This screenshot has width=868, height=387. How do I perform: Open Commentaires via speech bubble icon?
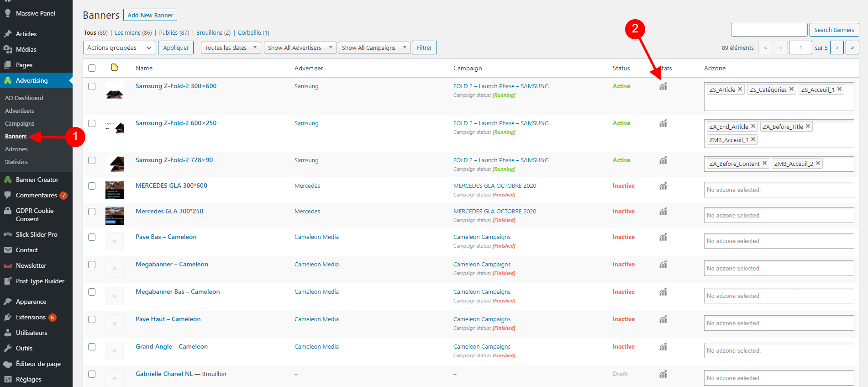[x=8, y=195]
